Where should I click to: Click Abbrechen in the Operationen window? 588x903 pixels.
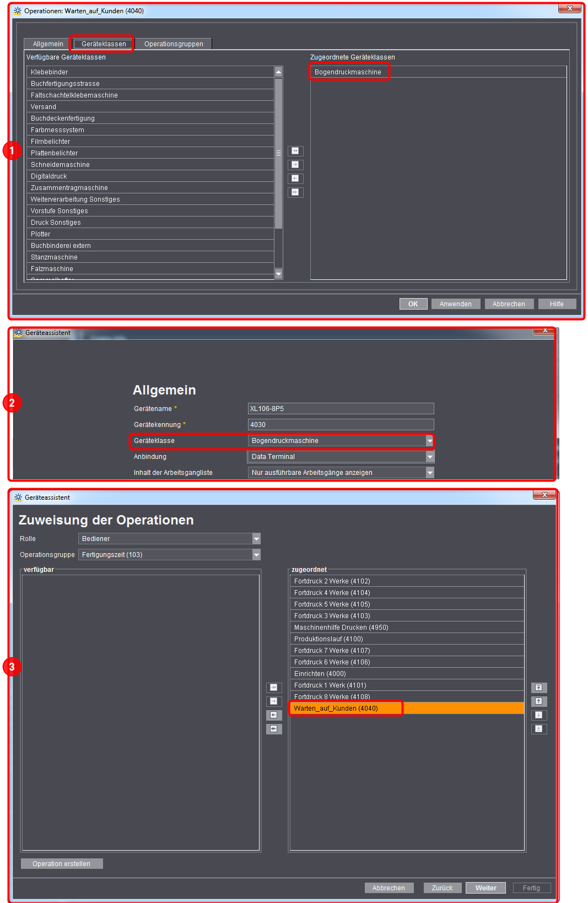click(509, 304)
